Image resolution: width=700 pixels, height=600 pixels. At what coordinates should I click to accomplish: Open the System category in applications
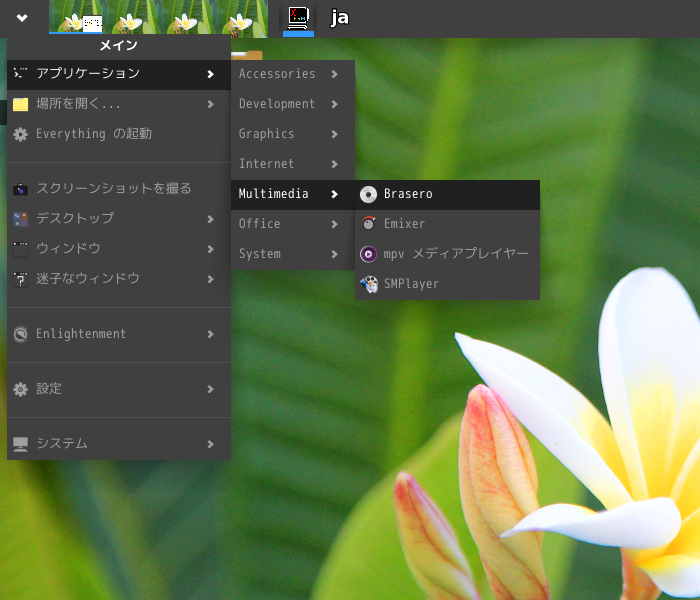(293, 254)
